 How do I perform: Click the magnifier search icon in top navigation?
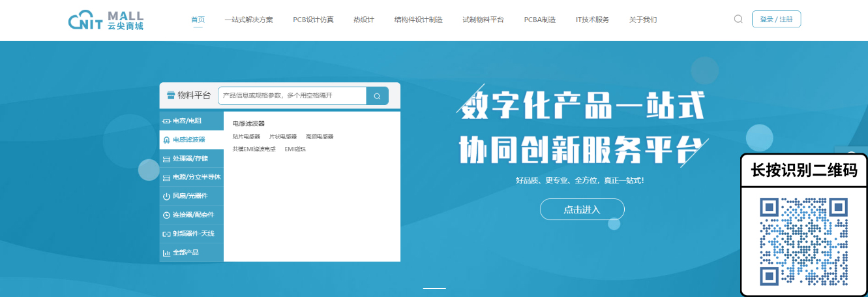738,19
